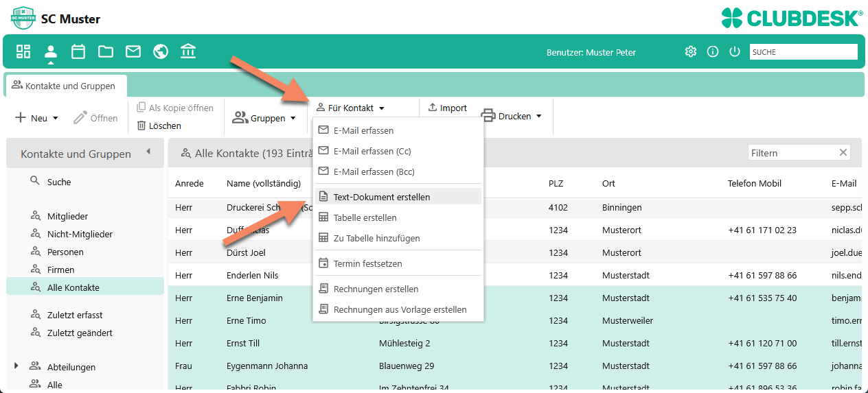Sort by Name (vollständig) column header
868x393 pixels.
click(264, 183)
